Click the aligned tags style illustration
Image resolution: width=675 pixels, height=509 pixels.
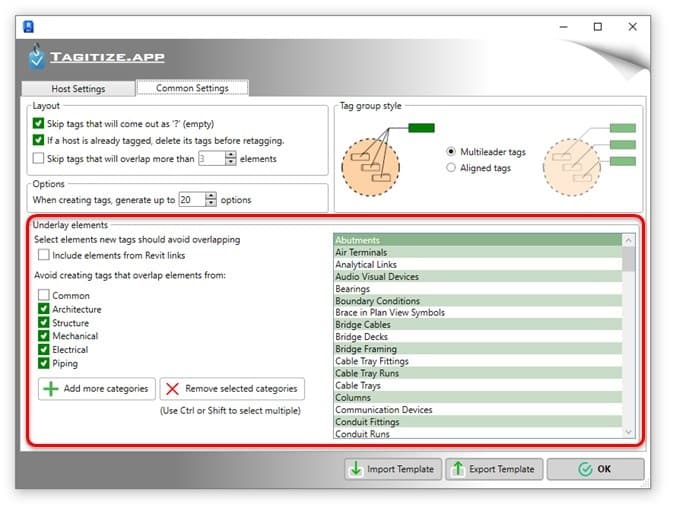[x=589, y=160]
